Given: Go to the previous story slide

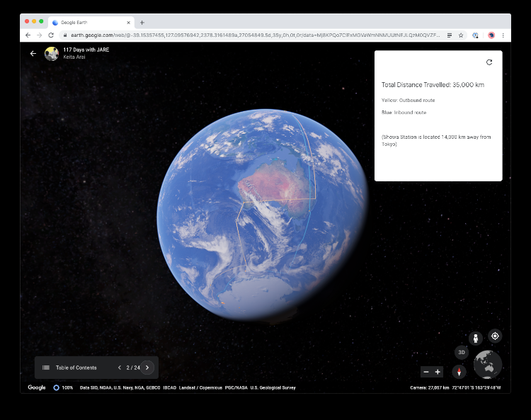Looking at the screenshot, I should [x=119, y=368].
